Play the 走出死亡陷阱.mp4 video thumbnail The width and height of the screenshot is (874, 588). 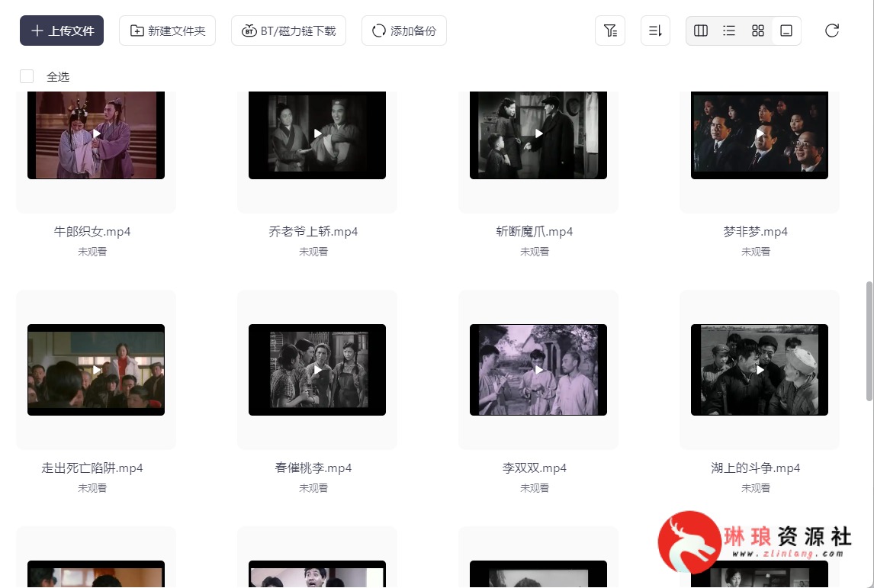pos(96,370)
